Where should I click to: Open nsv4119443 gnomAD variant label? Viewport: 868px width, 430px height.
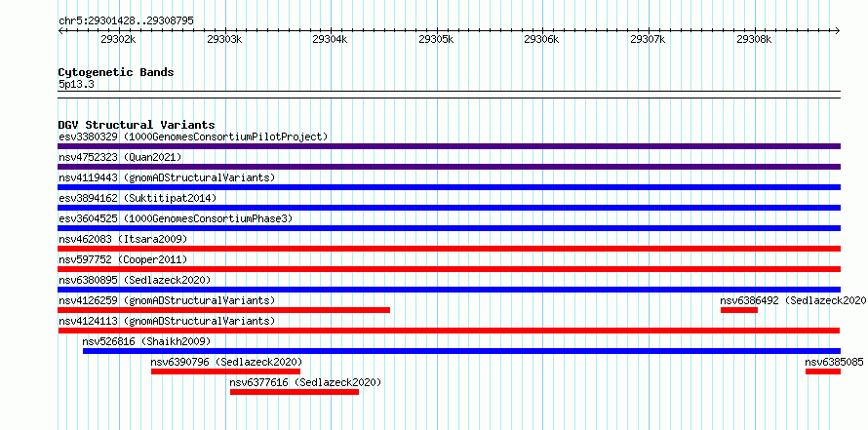click(x=167, y=177)
